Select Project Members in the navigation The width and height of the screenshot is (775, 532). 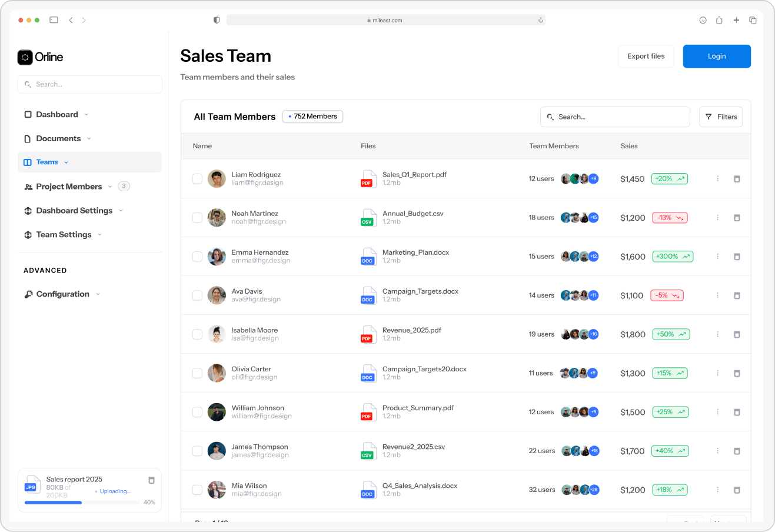(x=69, y=186)
